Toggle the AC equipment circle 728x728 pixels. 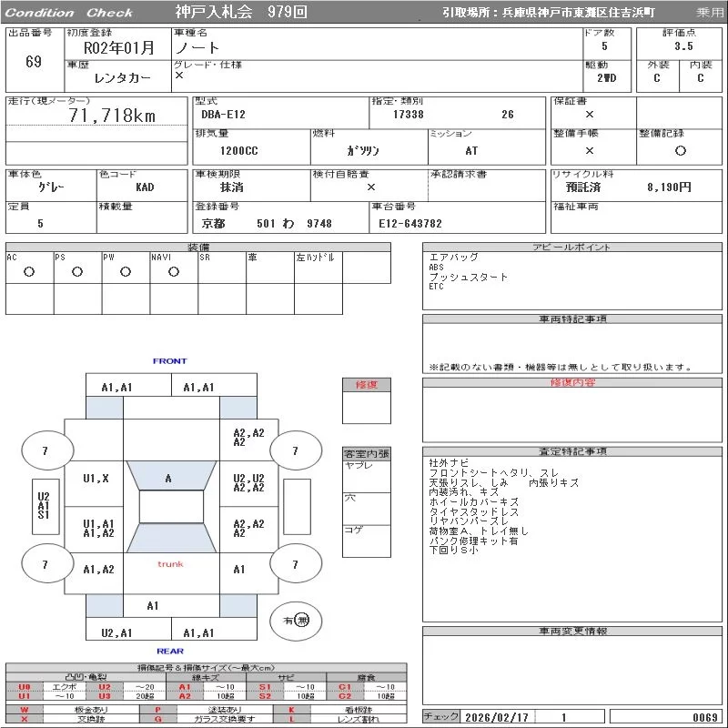click(29, 272)
